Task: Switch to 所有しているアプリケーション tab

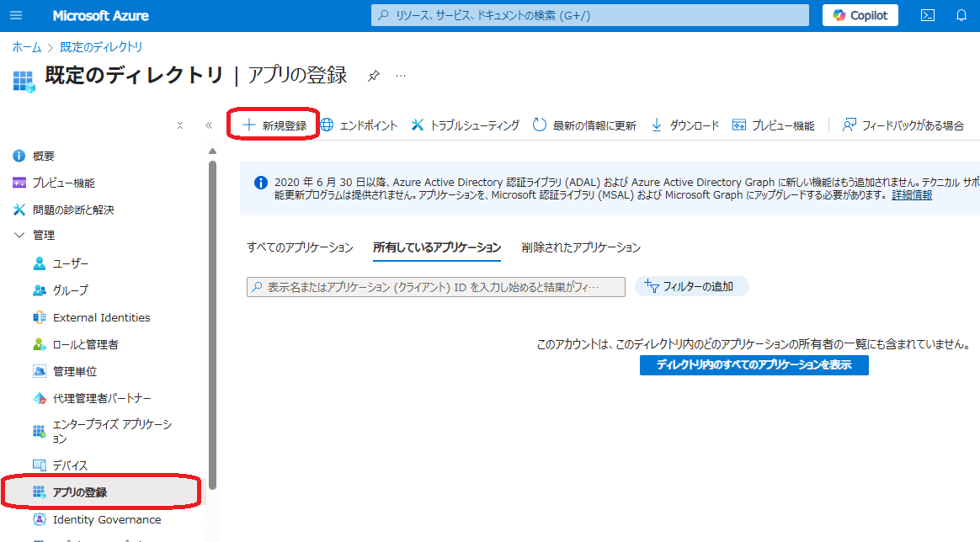Action: click(437, 248)
